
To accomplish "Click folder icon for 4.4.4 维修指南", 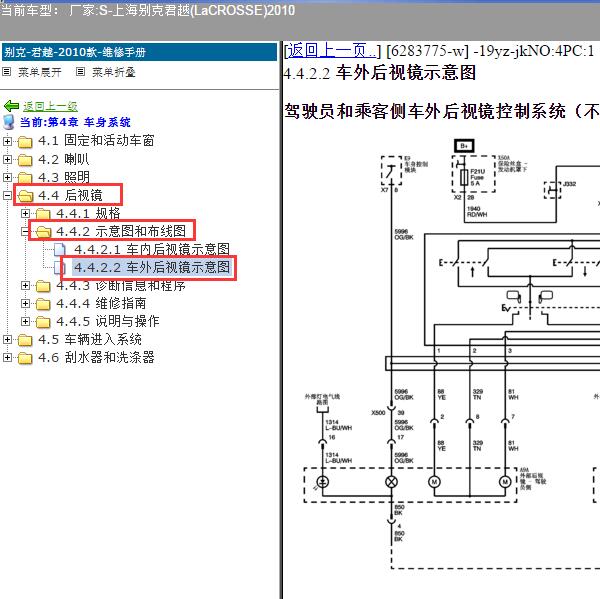I will pos(43,304).
